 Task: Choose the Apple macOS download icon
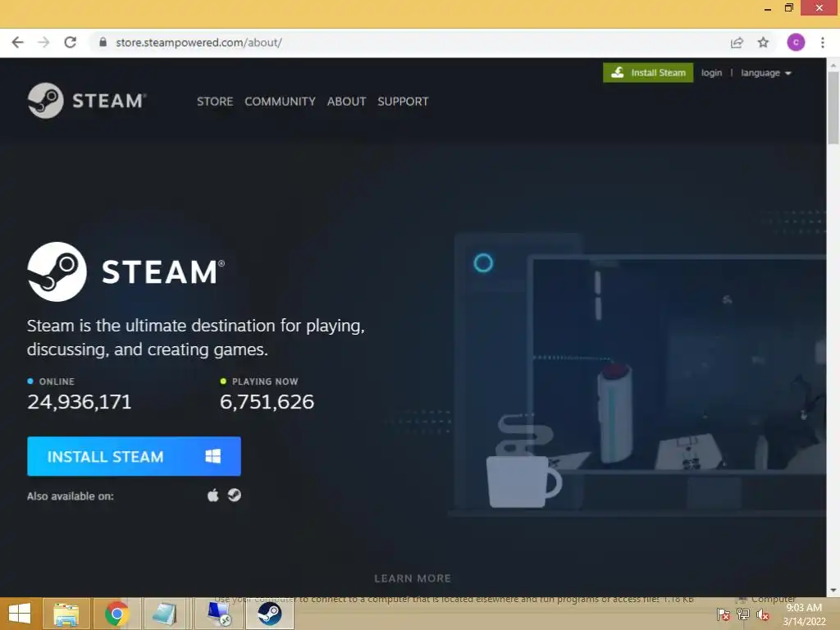point(213,495)
